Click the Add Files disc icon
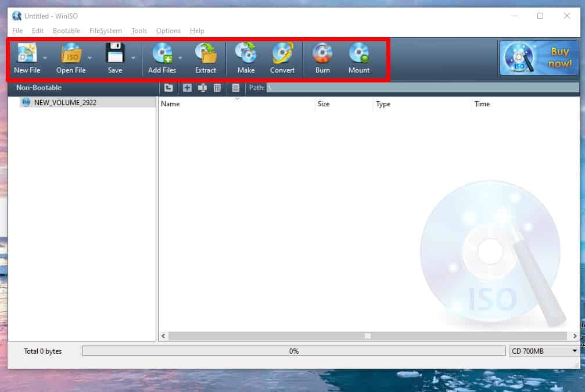Image resolution: width=585 pixels, height=392 pixels. coord(161,54)
